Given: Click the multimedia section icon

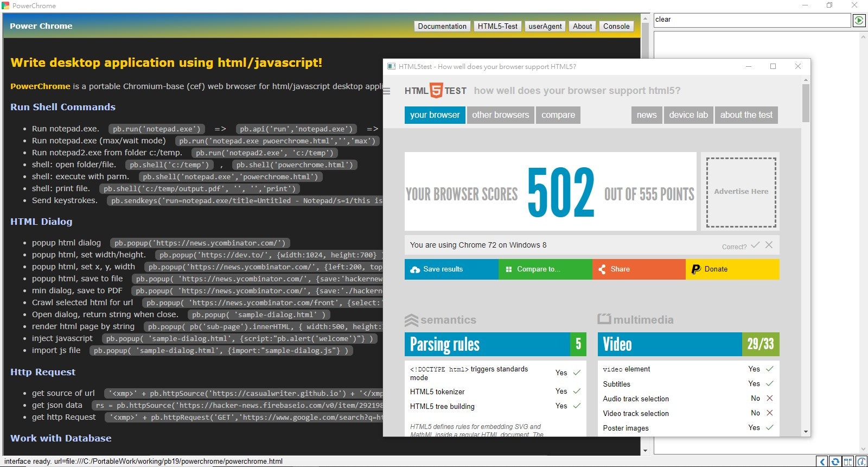Looking at the screenshot, I should point(604,319).
